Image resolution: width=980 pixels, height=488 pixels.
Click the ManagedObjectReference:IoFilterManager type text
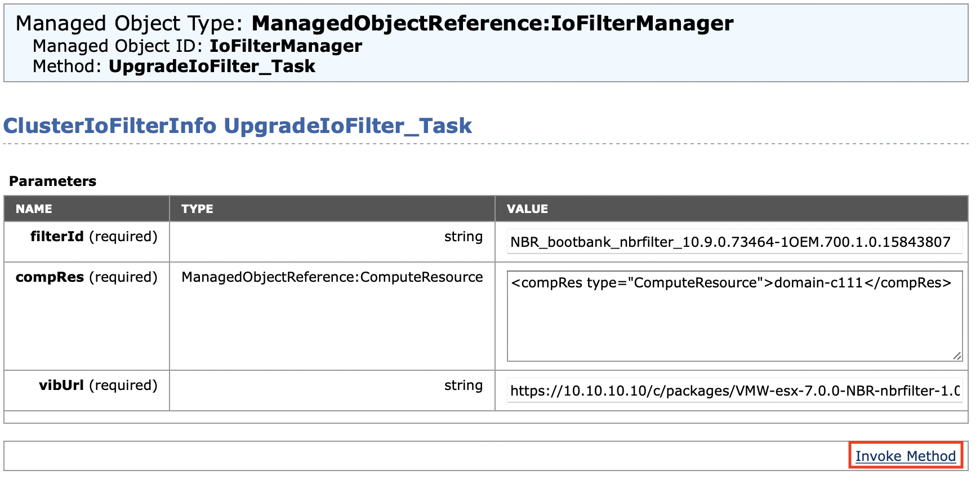pos(492,24)
